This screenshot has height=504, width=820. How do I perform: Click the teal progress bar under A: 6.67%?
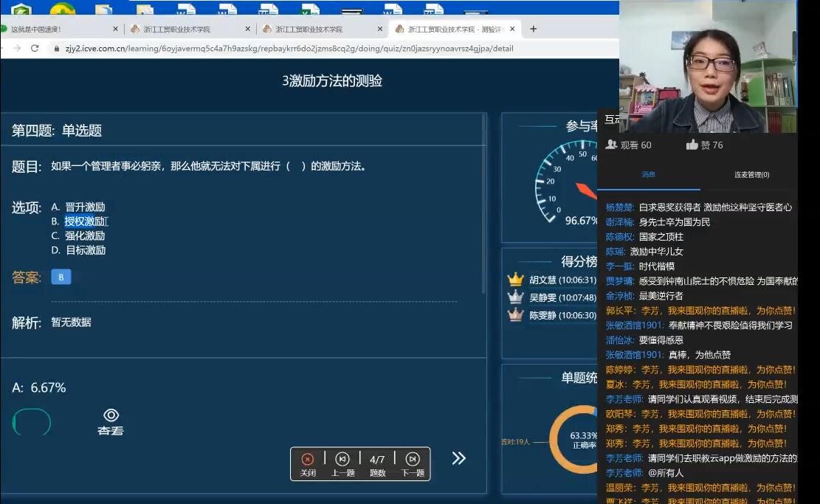[x=32, y=422]
